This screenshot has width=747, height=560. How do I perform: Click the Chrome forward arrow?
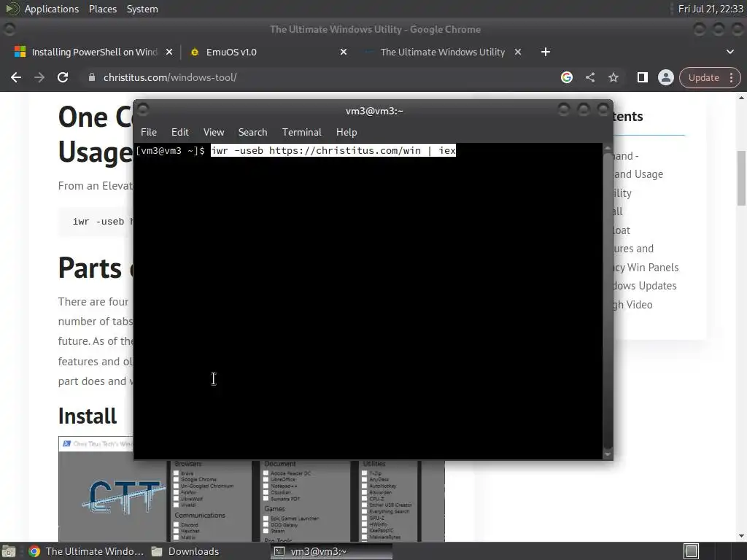pyautogui.click(x=39, y=77)
